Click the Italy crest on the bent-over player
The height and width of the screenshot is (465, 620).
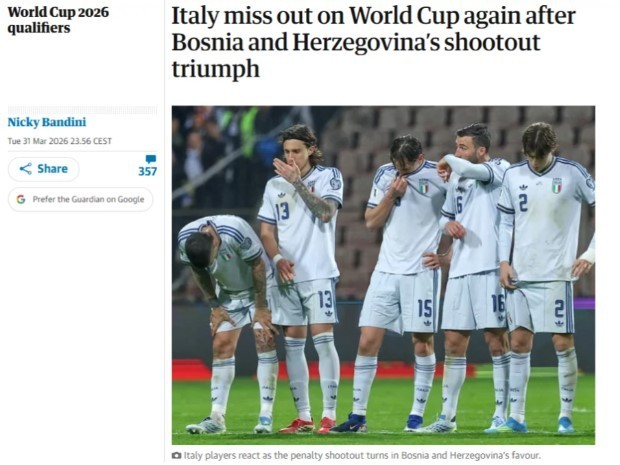(226, 255)
